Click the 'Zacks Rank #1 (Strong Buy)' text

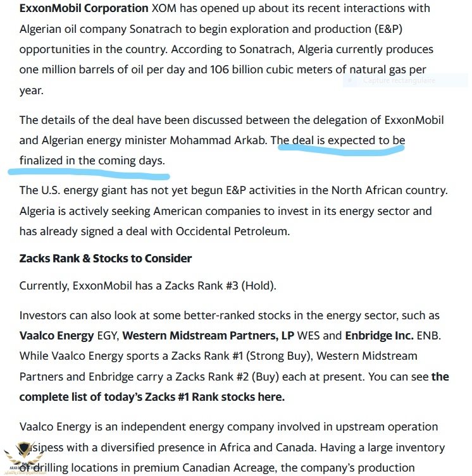click(x=242, y=356)
